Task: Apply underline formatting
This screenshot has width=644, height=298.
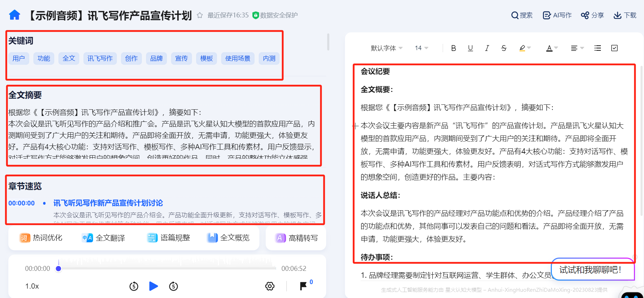Action: tap(470, 48)
